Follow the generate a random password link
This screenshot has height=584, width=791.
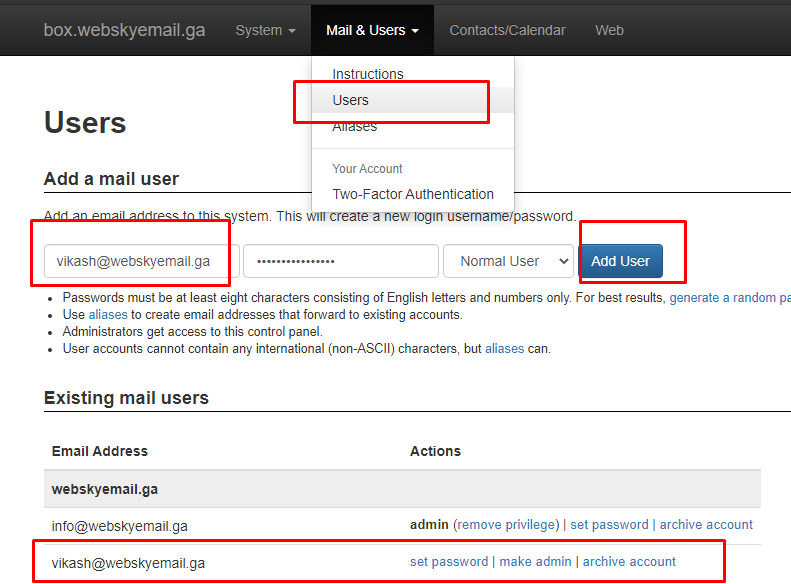click(729, 298)
